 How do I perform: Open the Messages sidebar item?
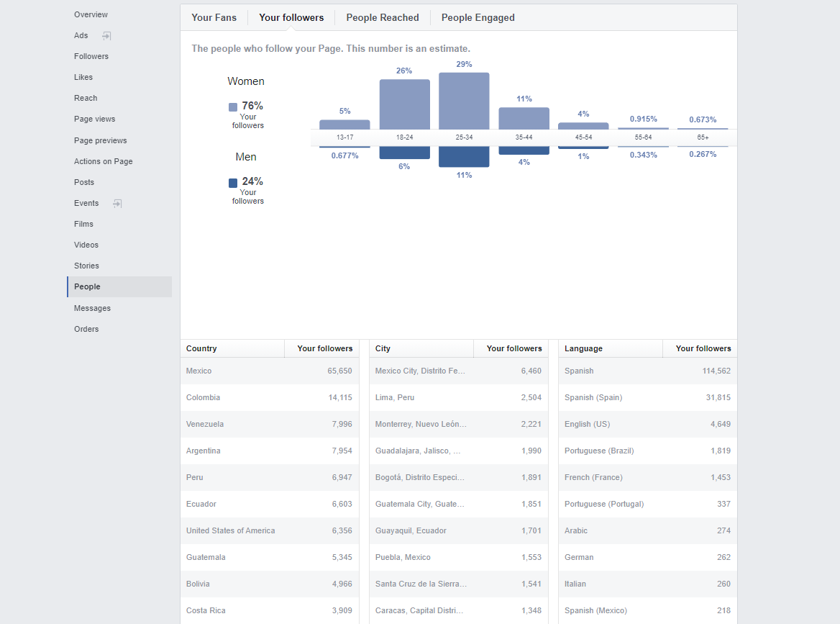92,308
